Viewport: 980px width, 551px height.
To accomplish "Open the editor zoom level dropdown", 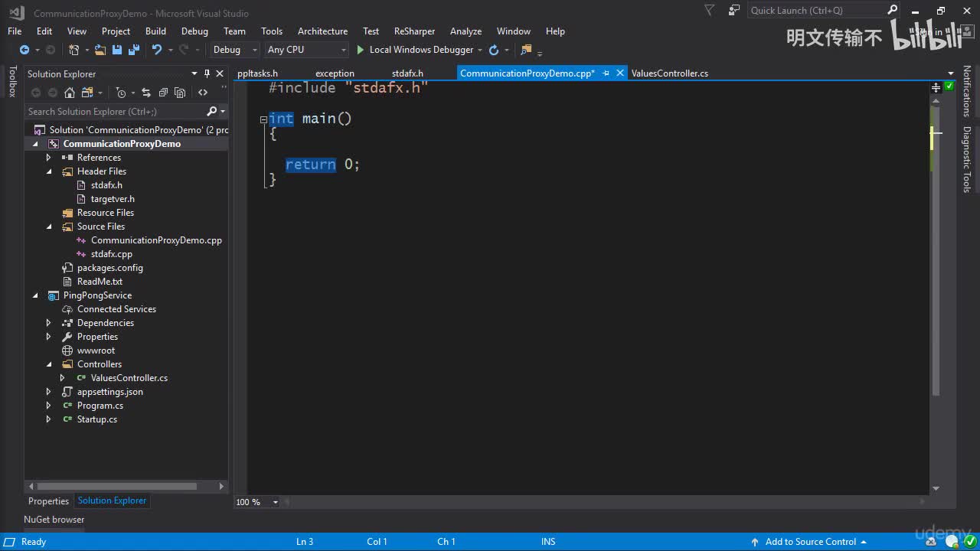I will pyautogui.click(x=276, y=502).
